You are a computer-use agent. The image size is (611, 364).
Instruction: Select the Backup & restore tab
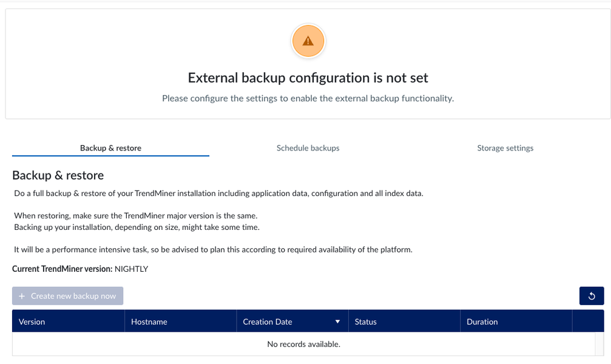(110, 147)
